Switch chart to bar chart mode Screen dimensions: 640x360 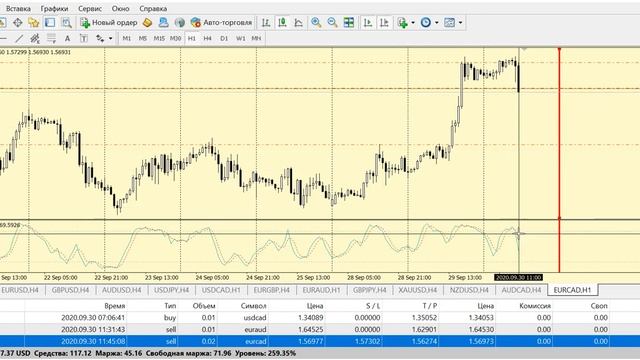point(266,23)
